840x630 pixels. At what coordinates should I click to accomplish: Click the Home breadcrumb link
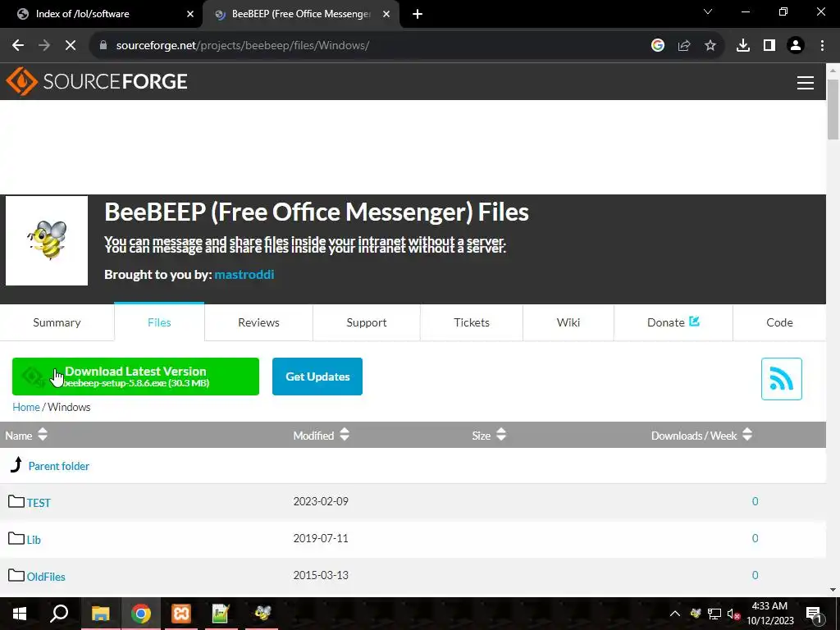tap(26, 407)
